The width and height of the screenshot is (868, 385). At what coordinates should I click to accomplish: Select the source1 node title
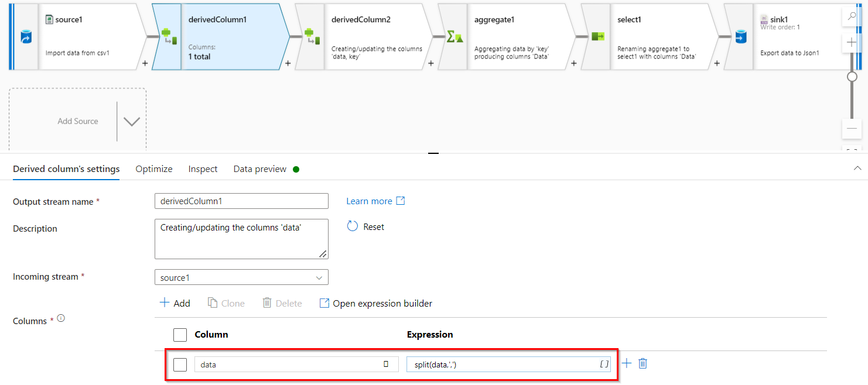point(69,19)
